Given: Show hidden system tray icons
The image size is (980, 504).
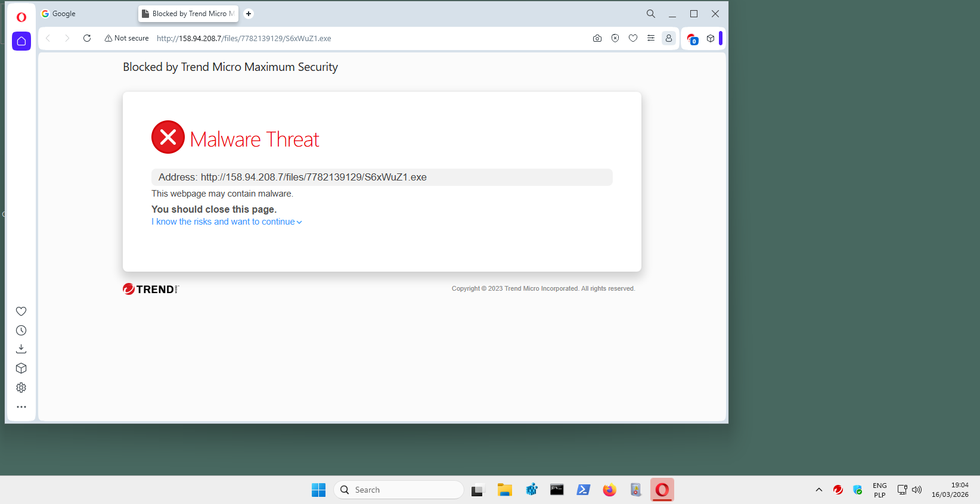Looking at the screenshot, I should coord(819,490).
